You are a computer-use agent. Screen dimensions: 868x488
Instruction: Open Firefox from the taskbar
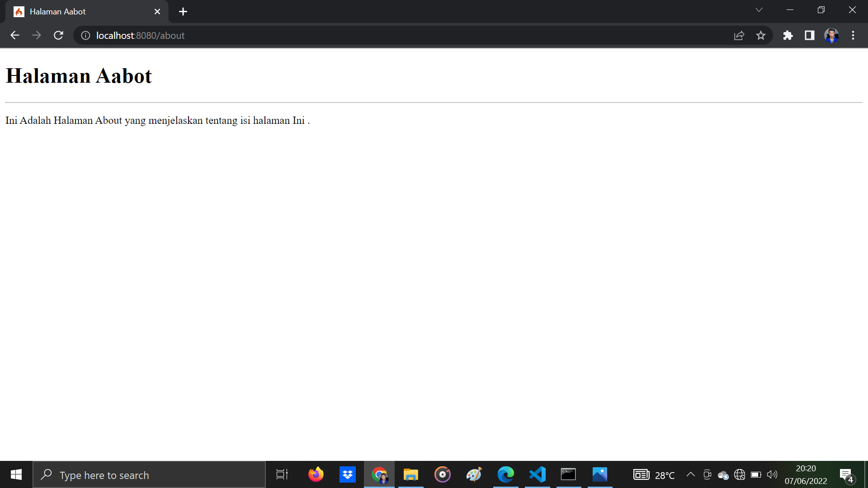316,474
